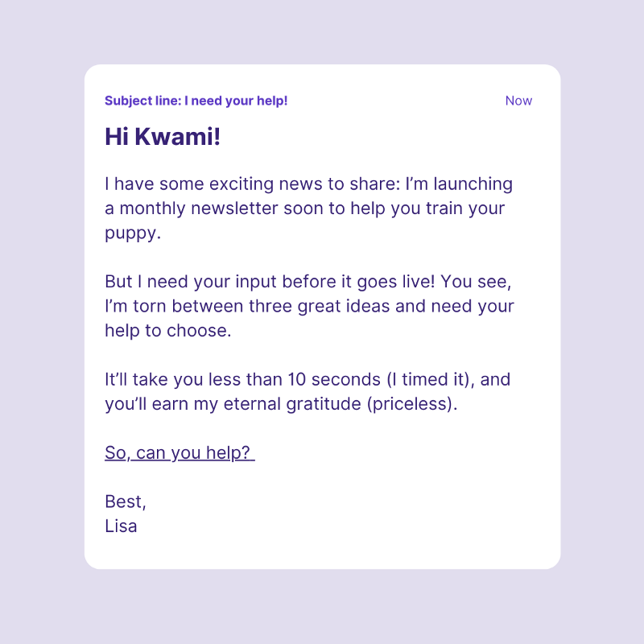Click the paragraph about launching a monthly newsletter
This screenshot has width=644, height=644.
click(x=309, y=208)
